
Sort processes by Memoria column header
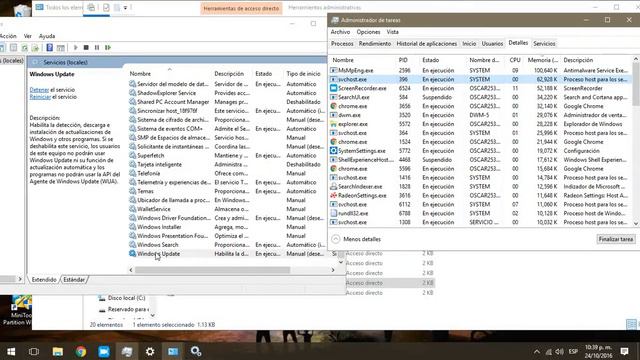(x=542, y=60)
